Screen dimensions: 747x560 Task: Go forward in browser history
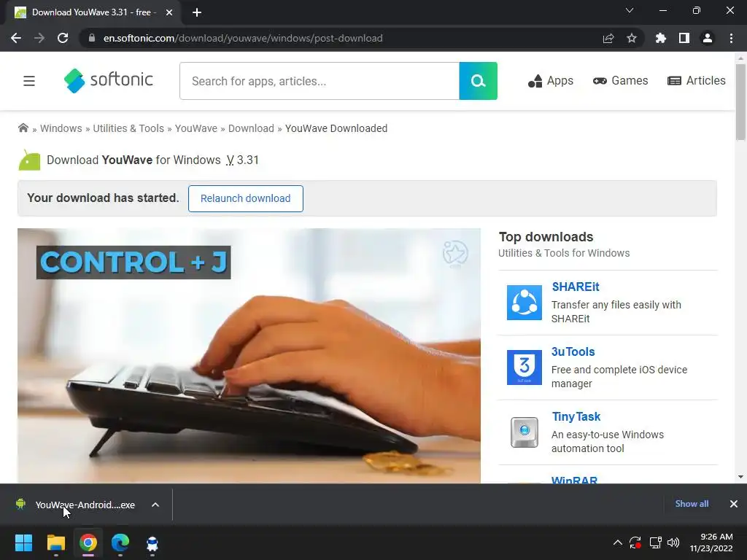coord(39,38)
